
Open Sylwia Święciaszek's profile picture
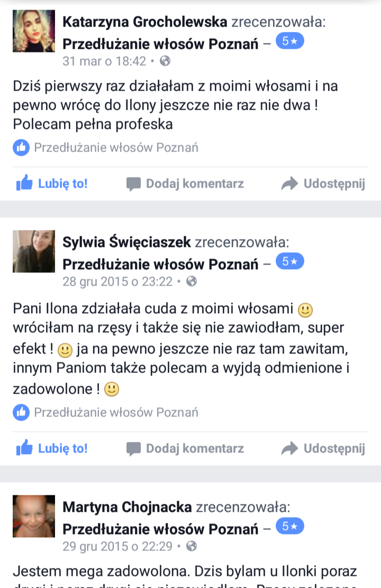coord(34,251)
